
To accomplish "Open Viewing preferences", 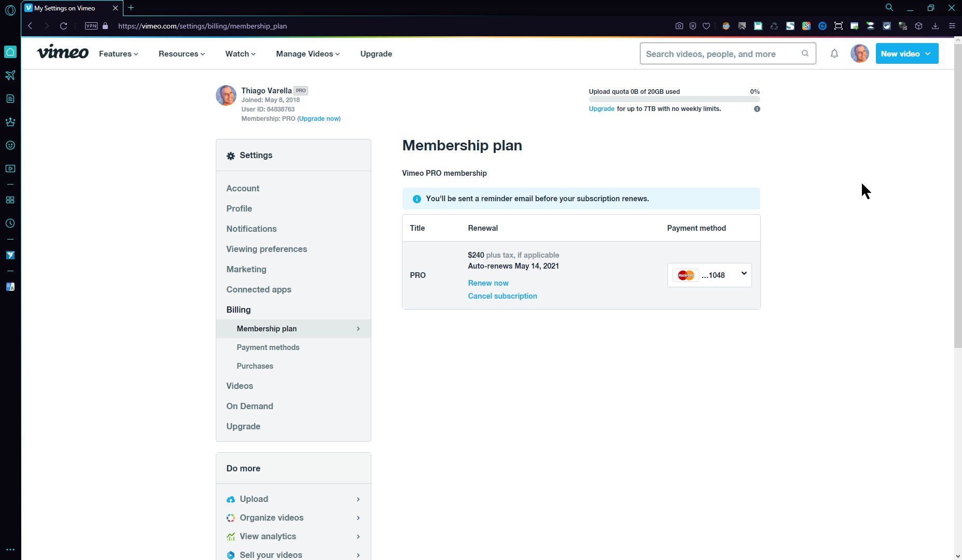I will 267,249.
